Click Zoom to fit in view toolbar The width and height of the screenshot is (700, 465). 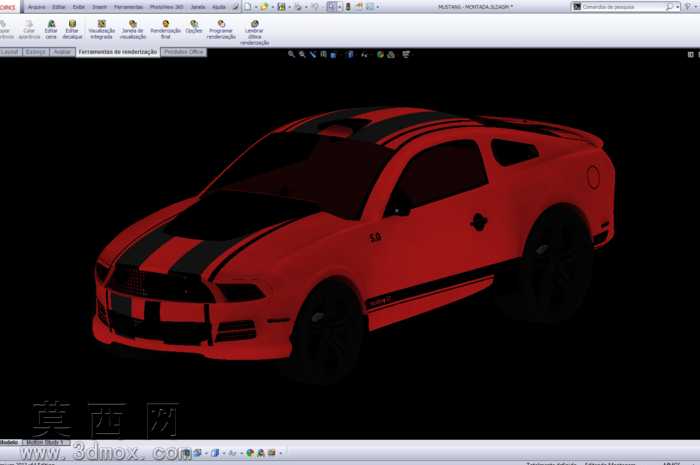(292, 54)
